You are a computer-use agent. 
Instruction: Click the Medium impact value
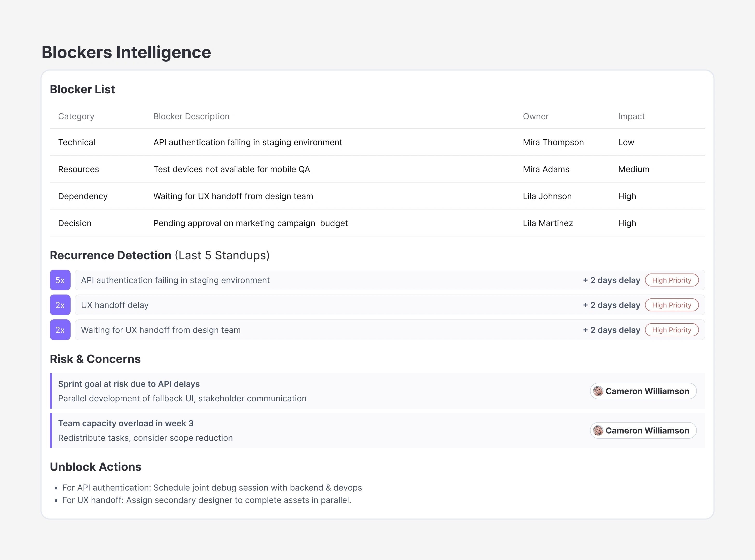pos(634,169)
